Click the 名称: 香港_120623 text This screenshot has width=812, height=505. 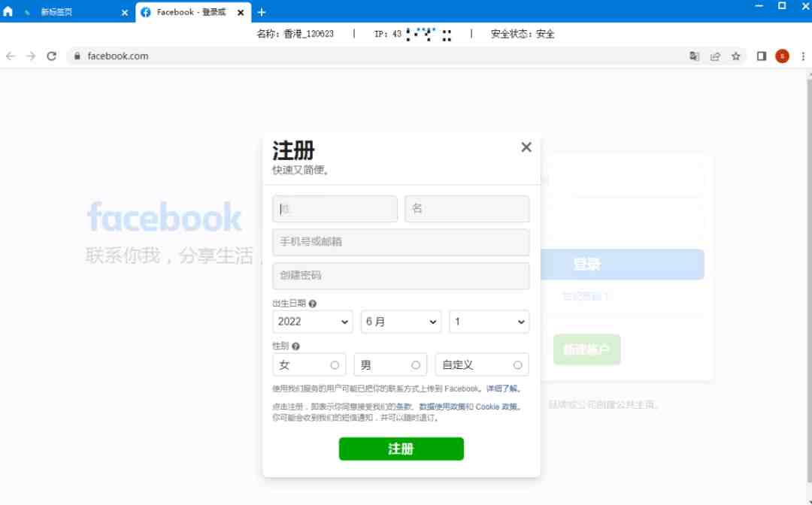tap(295, 34)
